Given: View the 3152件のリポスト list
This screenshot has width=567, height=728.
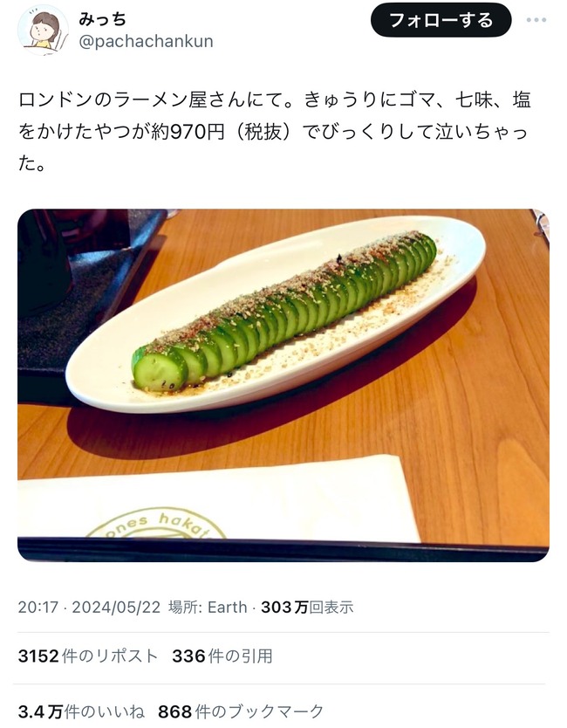Looking at the screenshot, I should tap(88, 656).
